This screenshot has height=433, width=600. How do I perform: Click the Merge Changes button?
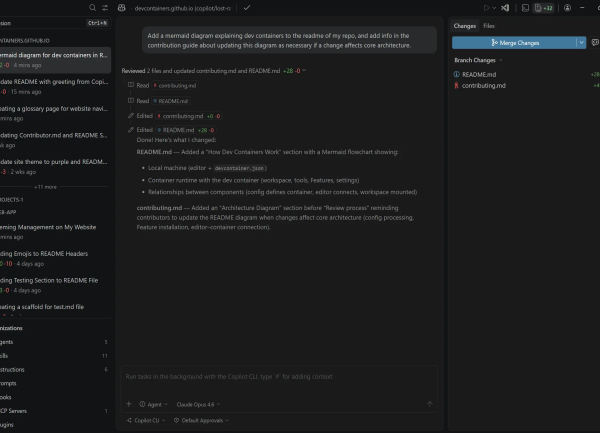514,43
